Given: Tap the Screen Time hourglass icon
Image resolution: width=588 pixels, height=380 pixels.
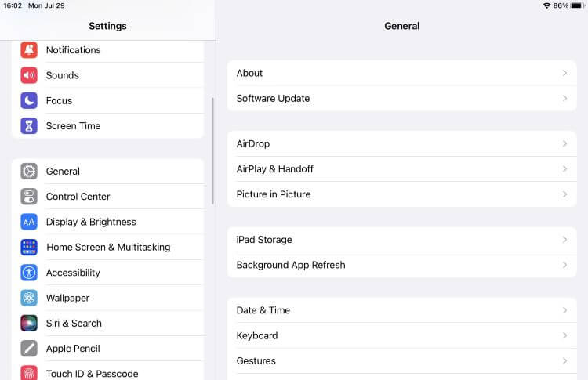Looking at the screenshot, I should pos(29,125).
